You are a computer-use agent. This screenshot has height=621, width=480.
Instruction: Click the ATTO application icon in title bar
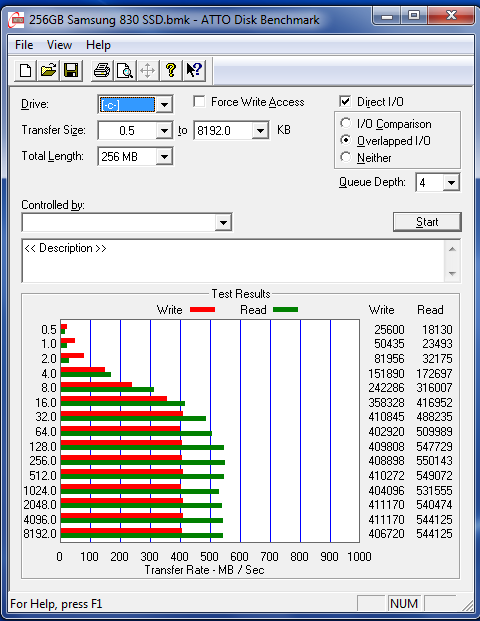coord(16,20)
